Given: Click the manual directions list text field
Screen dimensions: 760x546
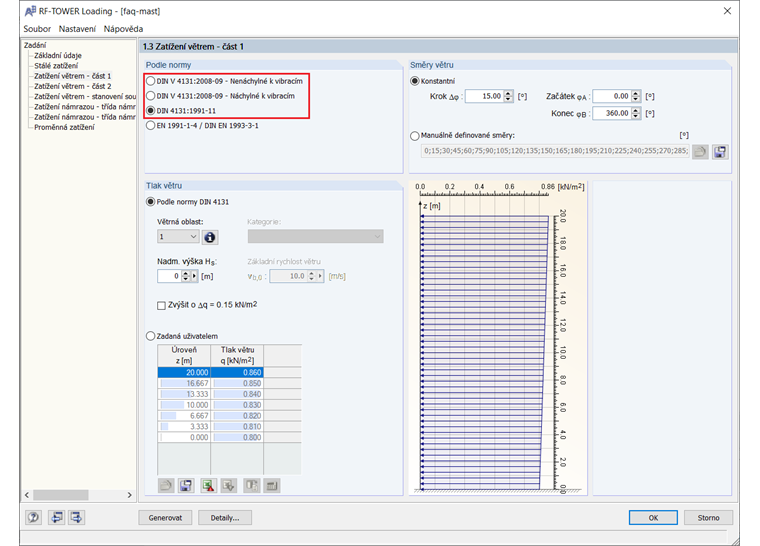Looking at the screenshot, I should (x=555, y=151).
